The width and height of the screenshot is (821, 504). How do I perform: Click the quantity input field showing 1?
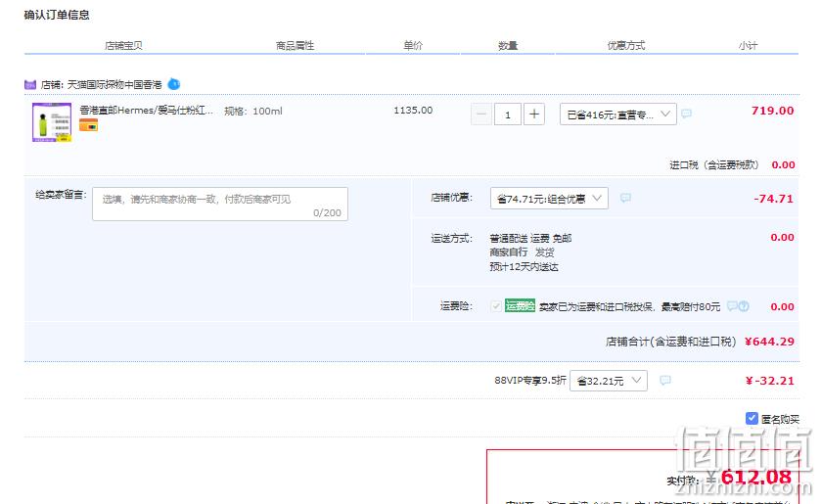coord(508,115)
